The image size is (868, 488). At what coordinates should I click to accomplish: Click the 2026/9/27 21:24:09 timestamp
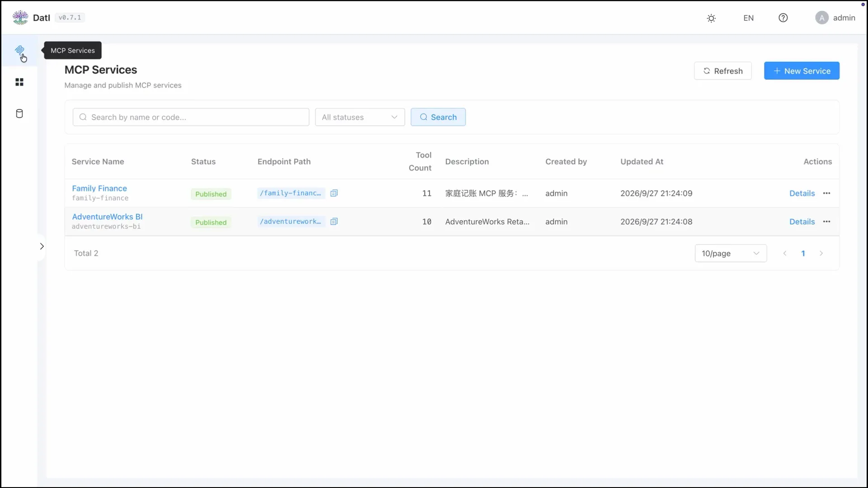point(656,193)
